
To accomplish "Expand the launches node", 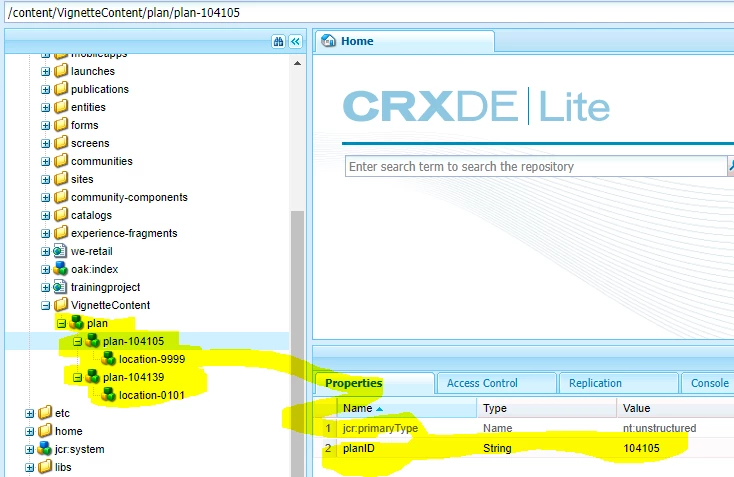I will point(45,72).
